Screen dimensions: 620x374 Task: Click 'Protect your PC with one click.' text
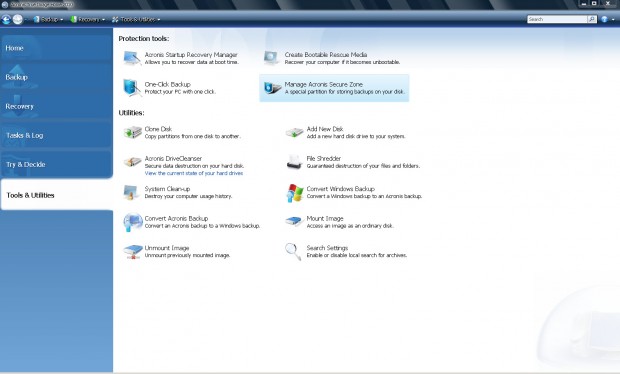pyautogui.click(x=180, y=92)
